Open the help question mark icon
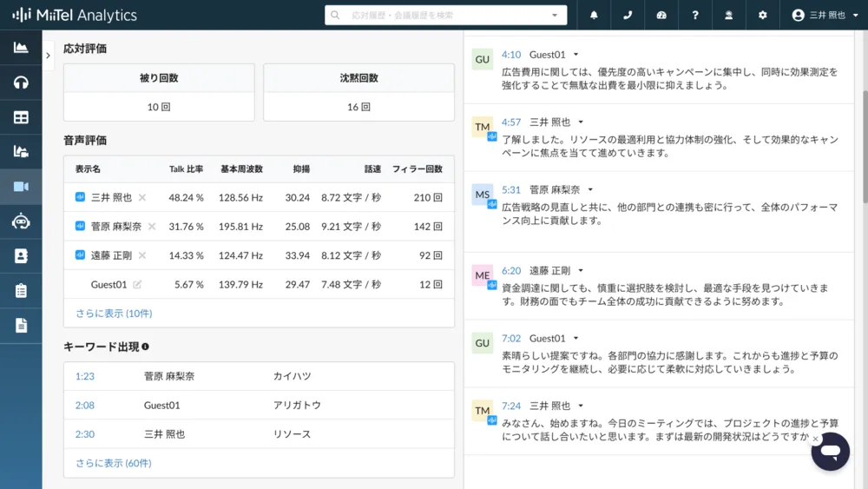Image resolution: width=868 pixels, height=489 pixels. (x=695, y=16)
